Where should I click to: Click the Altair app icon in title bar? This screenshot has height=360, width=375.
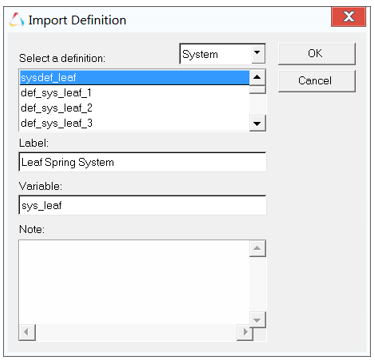click(17, 20)
